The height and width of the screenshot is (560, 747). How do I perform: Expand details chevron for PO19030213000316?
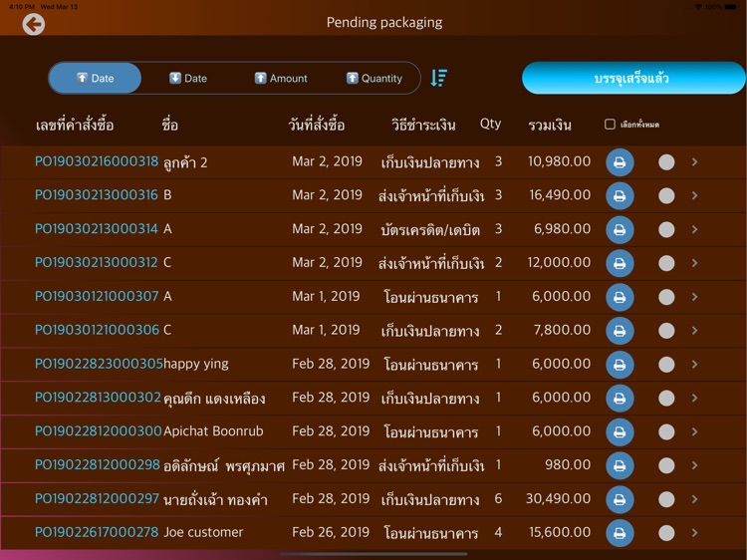(694, 195)
